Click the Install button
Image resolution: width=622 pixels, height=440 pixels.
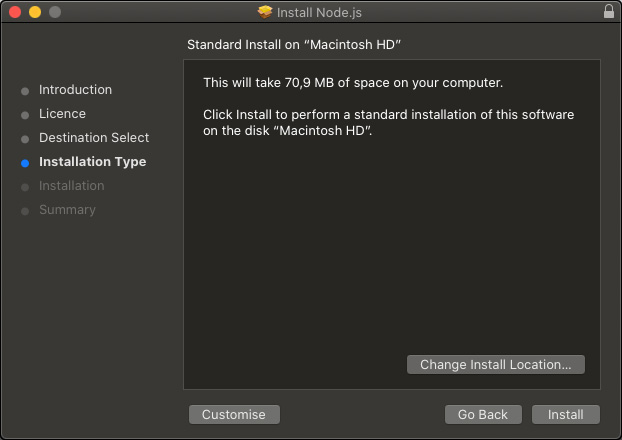click(565, 414)
